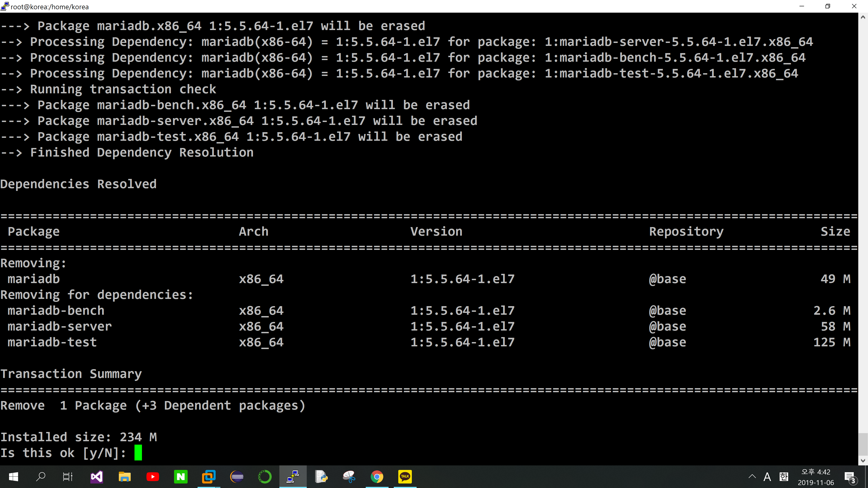Screen dimensions: 868x488
Task: Open the Action Center notifications icon
Action: [x=849, y=476]
